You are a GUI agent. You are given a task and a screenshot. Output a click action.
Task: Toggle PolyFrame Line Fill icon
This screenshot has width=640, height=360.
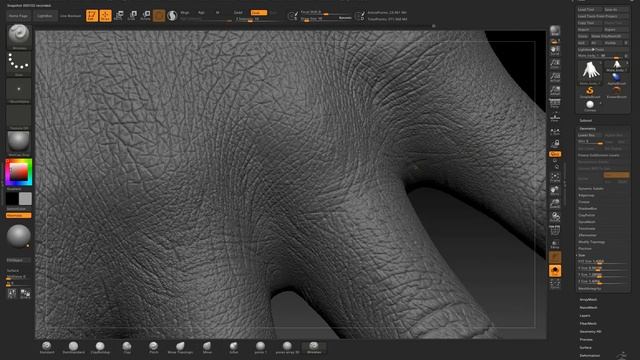point(555,230)
